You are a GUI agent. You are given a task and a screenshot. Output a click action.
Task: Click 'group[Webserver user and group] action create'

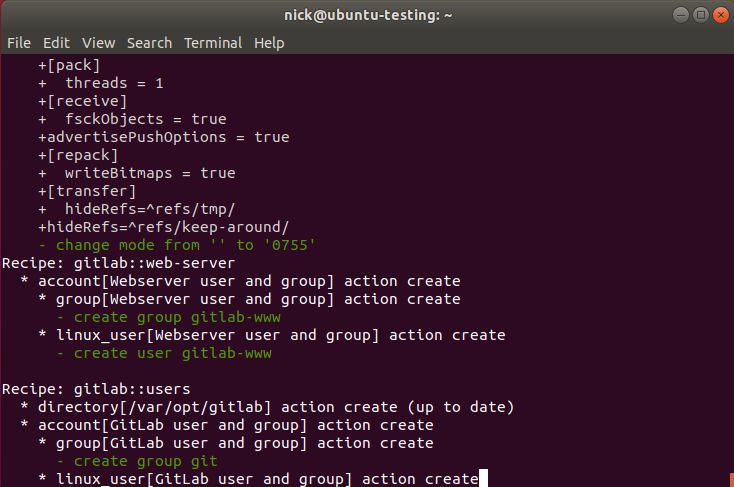(258, 299)
